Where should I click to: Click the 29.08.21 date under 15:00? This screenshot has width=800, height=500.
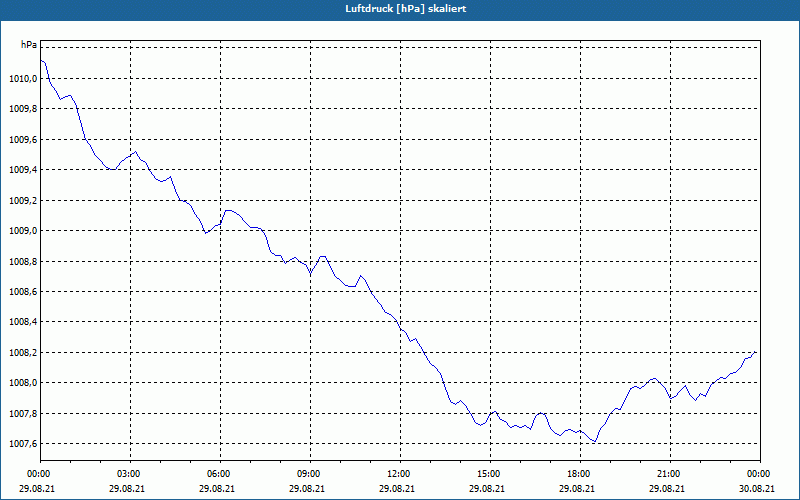(487, 488)
